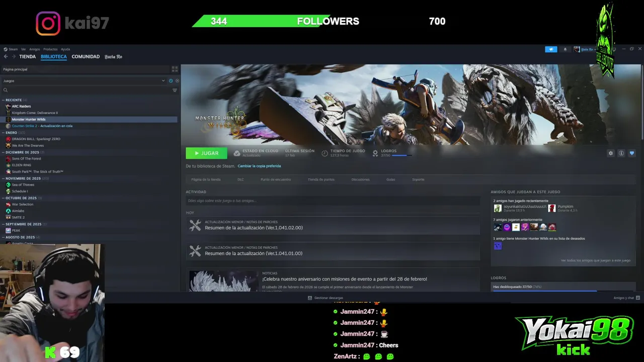
Task: Open the notifications bell icon
Action: (x=565, y=49)
